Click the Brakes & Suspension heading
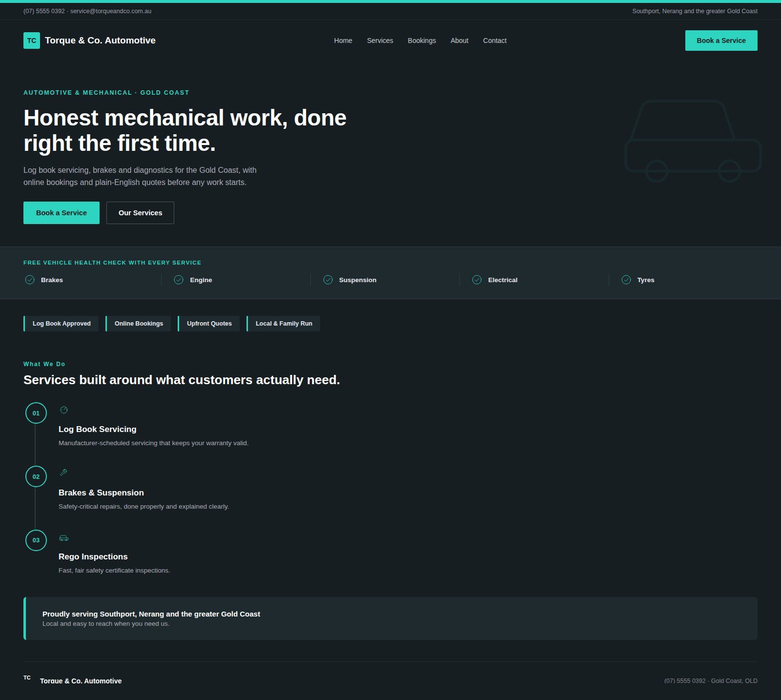781x700 pixels. [101, 493]
